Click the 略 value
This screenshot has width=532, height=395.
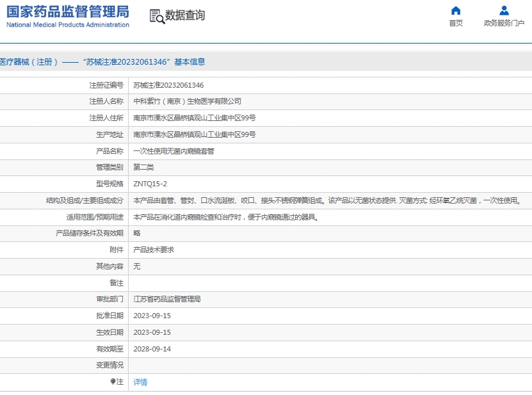click(x=137, y=233)
